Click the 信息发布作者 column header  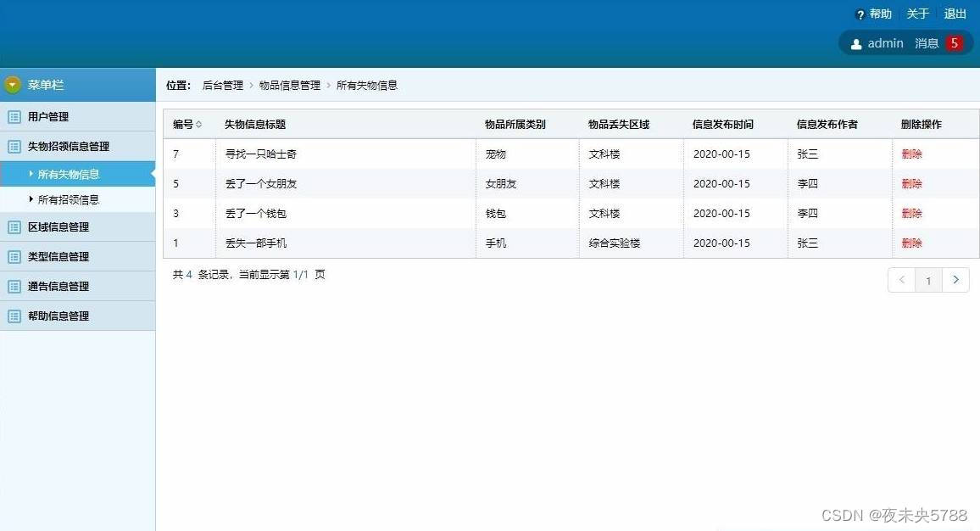pyautogui.click(x=827, y=125)
